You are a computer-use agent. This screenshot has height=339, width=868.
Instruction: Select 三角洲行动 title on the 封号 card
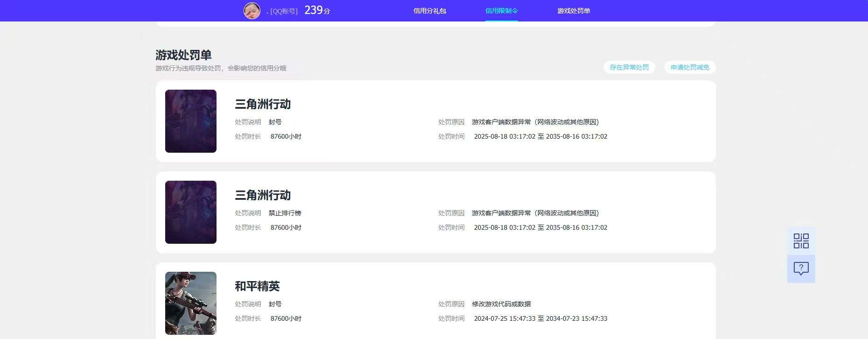[263, 104]
